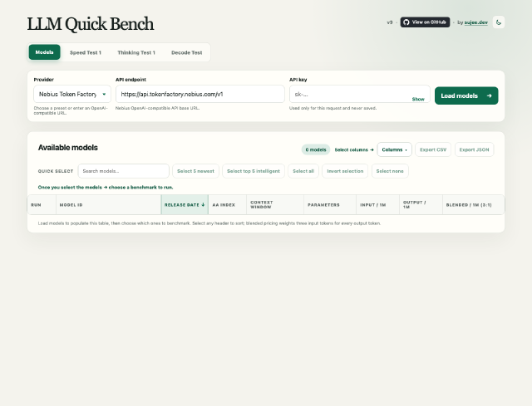The width and height of the screenshot is (532, 406).
Task: Sort by Input / 1M column
Action: [x=377, y=205]
